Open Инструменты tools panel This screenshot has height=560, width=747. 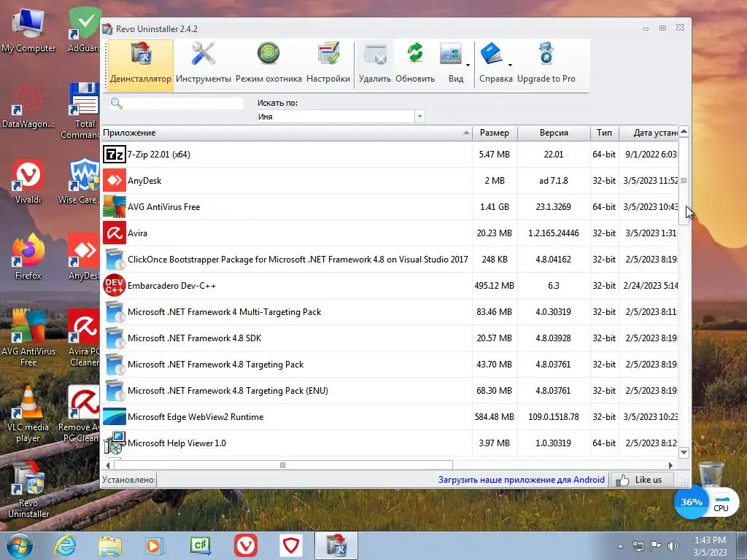click(204, 64)
